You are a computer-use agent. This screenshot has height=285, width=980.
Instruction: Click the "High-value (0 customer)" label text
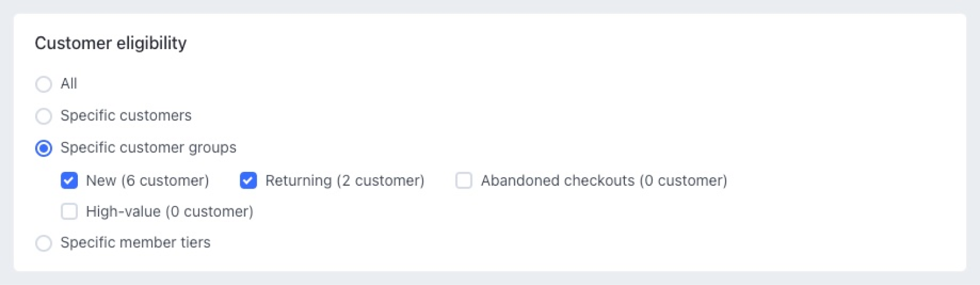pos(169,212)
